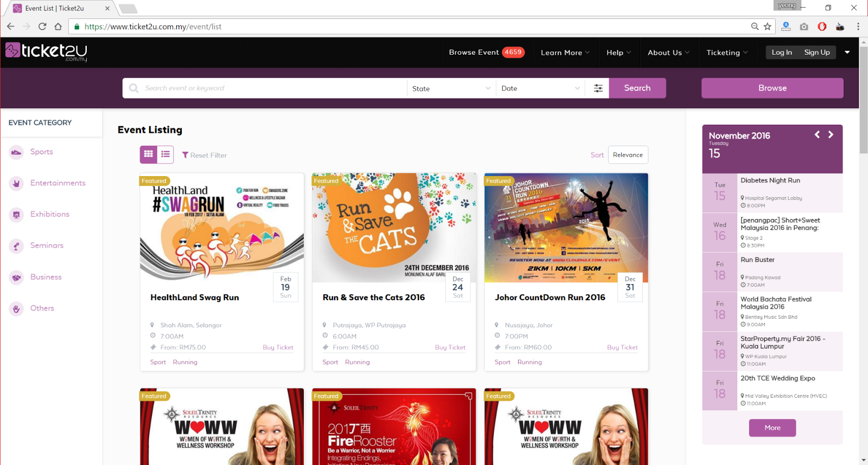Viewport: 868px width, 465px height.
Task: Click Sport tag under Johor CountDown Run
Action: (502, 362)
